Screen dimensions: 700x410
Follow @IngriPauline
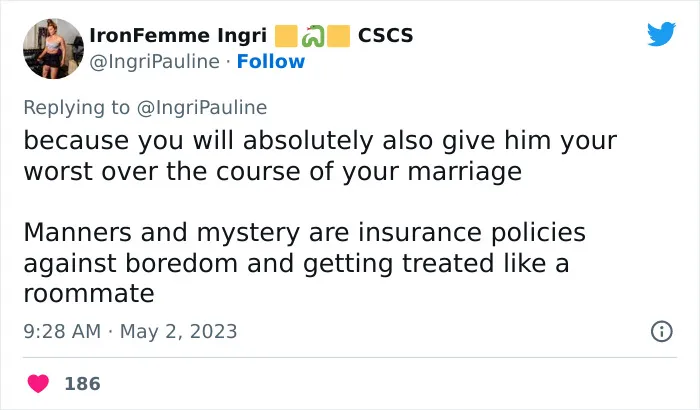[x=271, y=62]
